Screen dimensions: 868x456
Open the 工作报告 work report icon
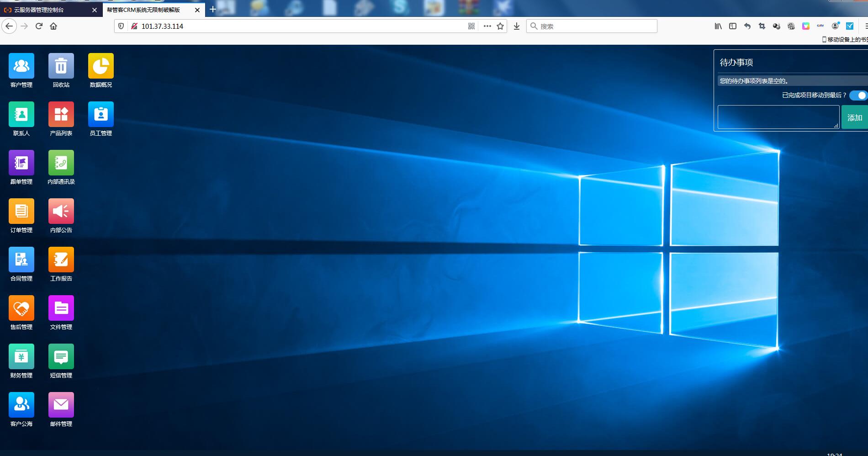pos(61,260)
